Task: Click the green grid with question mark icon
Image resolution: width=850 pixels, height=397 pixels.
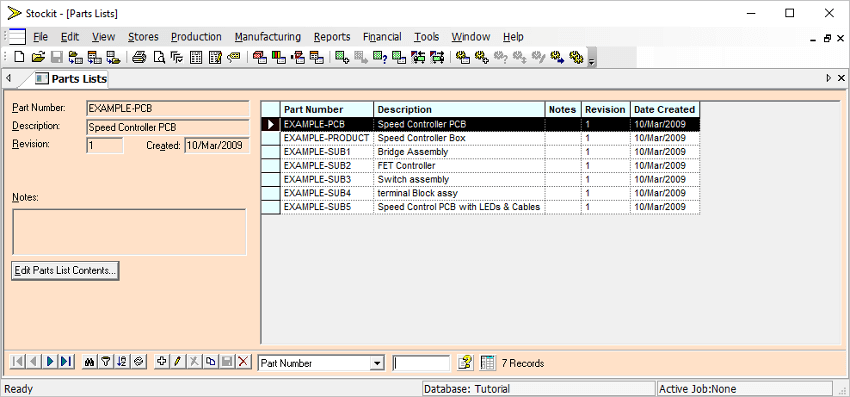Action: (379, 57)
